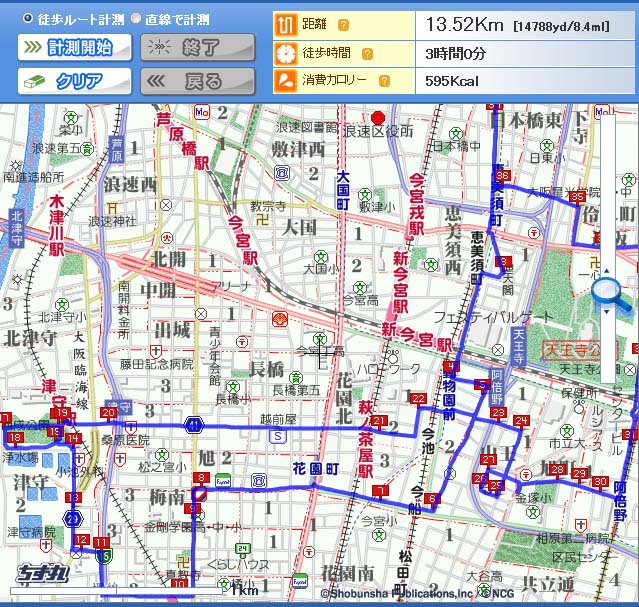
Task: Click route marker 6
Action: point(432,498)
